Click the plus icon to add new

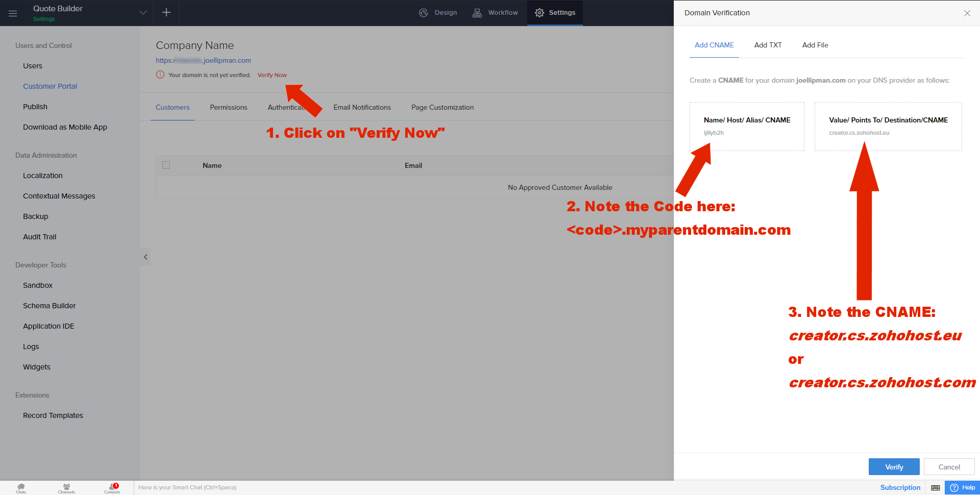pyautogui.click(x=166, y=13)
